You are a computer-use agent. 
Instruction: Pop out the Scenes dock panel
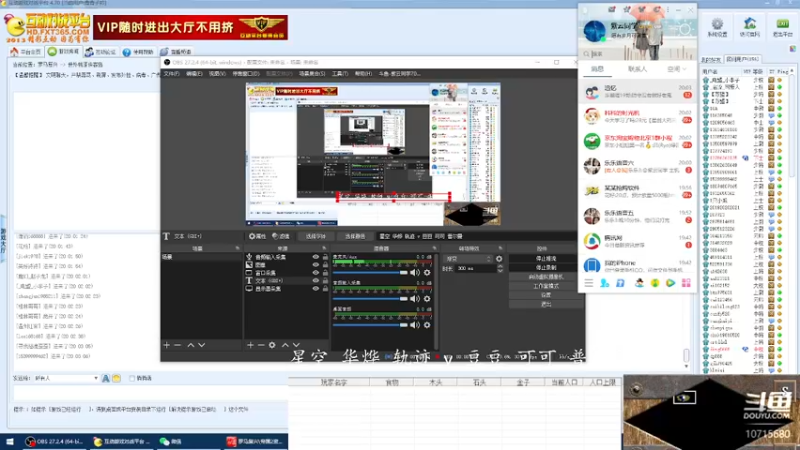click(237, 248)
